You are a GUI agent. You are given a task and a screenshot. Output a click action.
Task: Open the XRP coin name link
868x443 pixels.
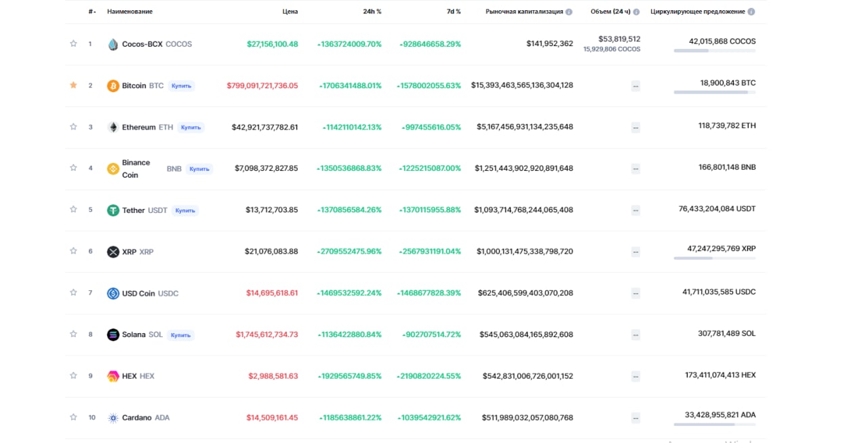coord(138,252)
